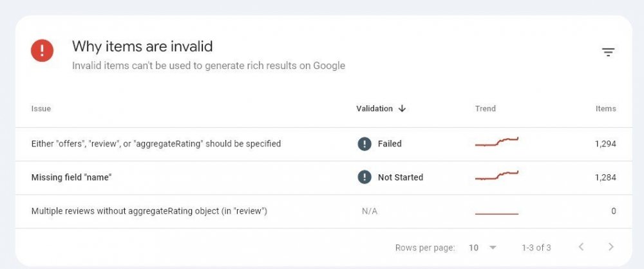Click trend sparkline for Failed row
This screenshot has height=269, width=644.
point(497,143)
